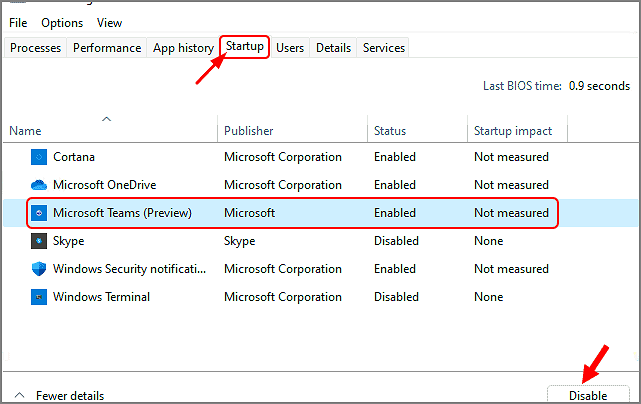The width and height of the screenshot is (641, 404).
Task: Open the View menu
Action: 110,23
